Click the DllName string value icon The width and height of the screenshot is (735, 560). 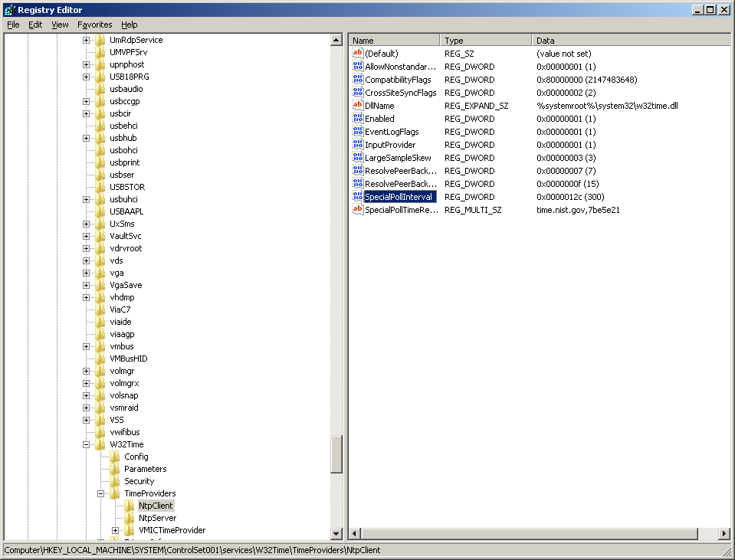(x=358, y=106)
